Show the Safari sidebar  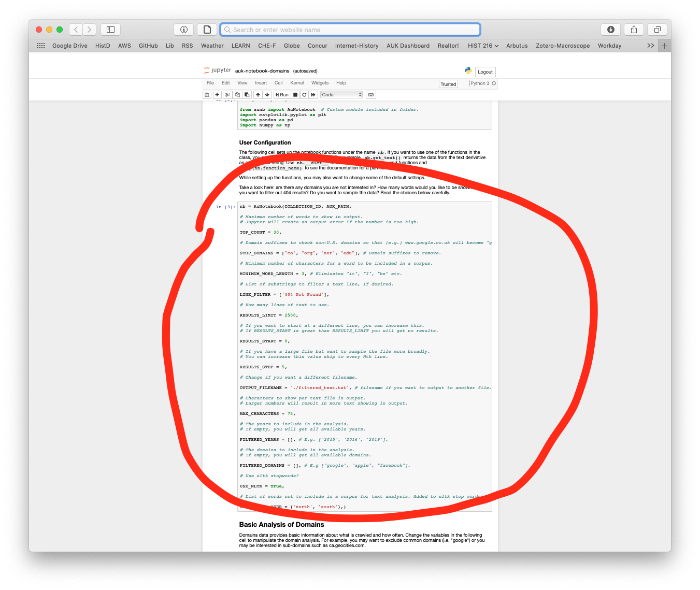pos(110,30)
